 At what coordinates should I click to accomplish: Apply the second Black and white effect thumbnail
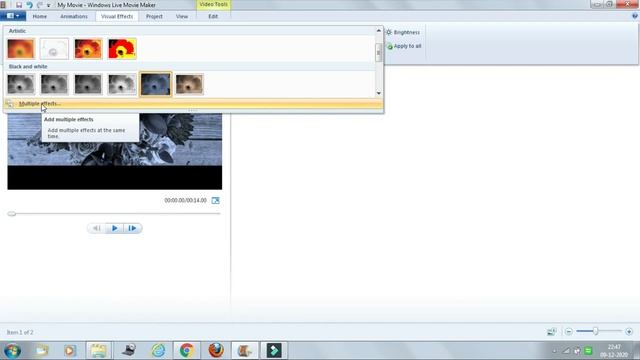pos(54,84)
